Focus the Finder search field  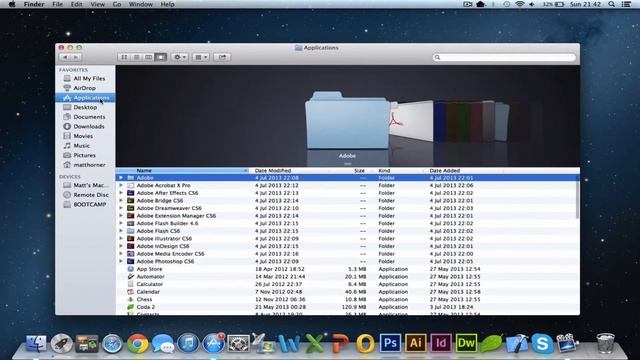pos(504,57)
